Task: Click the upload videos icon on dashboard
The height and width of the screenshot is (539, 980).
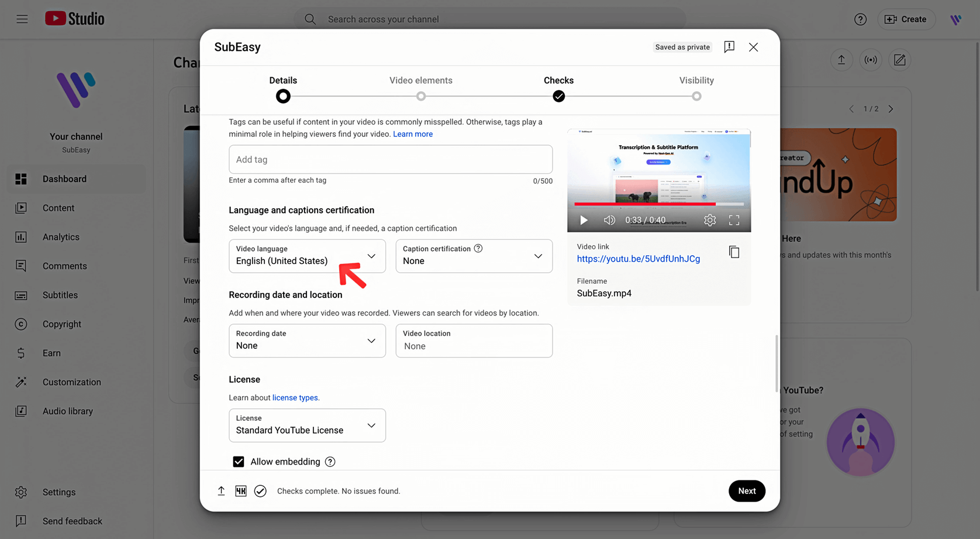Action: point(841,60)
